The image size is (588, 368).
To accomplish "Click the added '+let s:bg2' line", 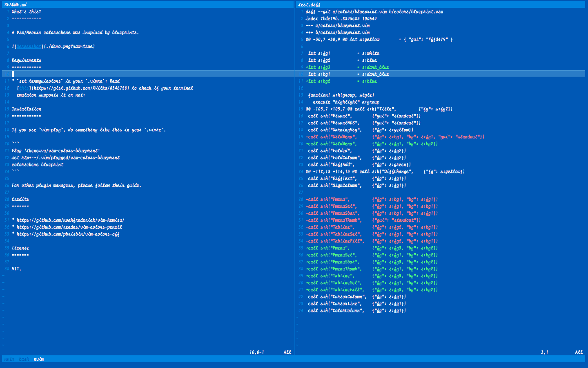I will pyautogui.click(x=341, y=81).
